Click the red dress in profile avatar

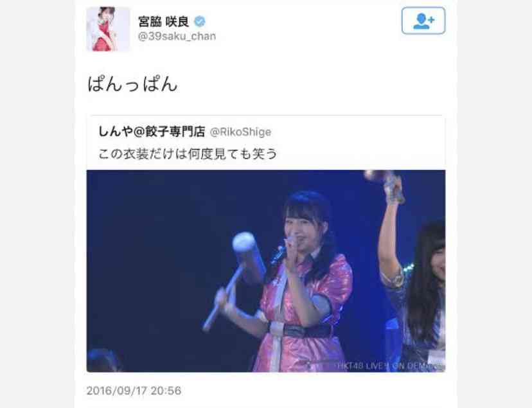[x=103, y=40]
